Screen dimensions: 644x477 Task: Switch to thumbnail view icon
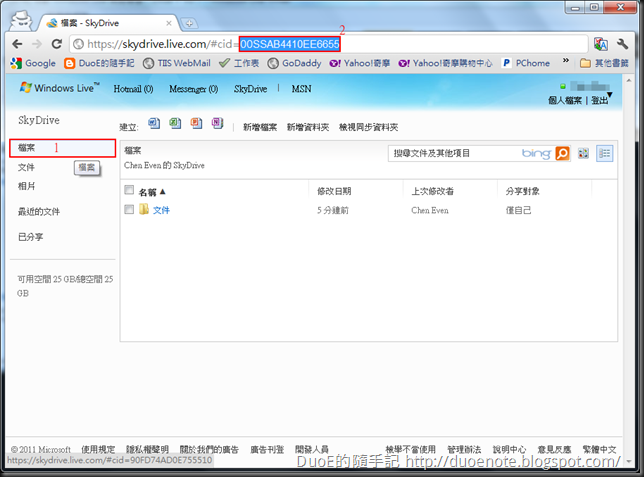tap(583, 153)
